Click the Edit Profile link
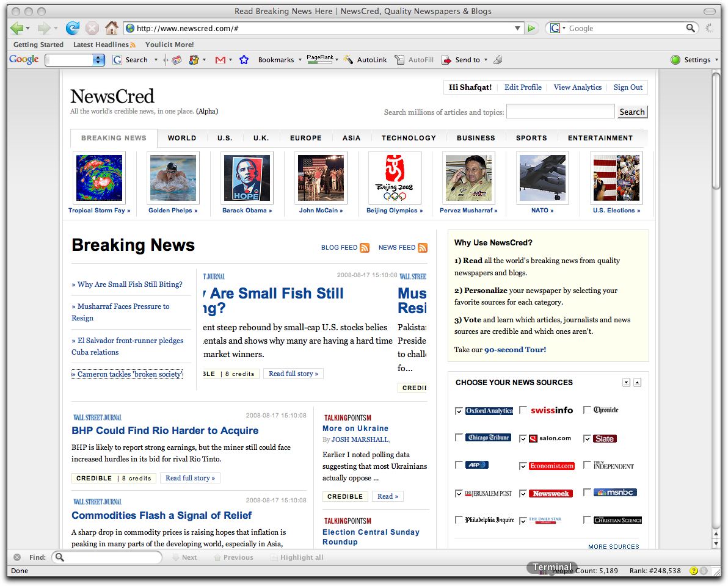Image resolution: width=728 pixels, height=586 pixels. [x=523, y=87]
